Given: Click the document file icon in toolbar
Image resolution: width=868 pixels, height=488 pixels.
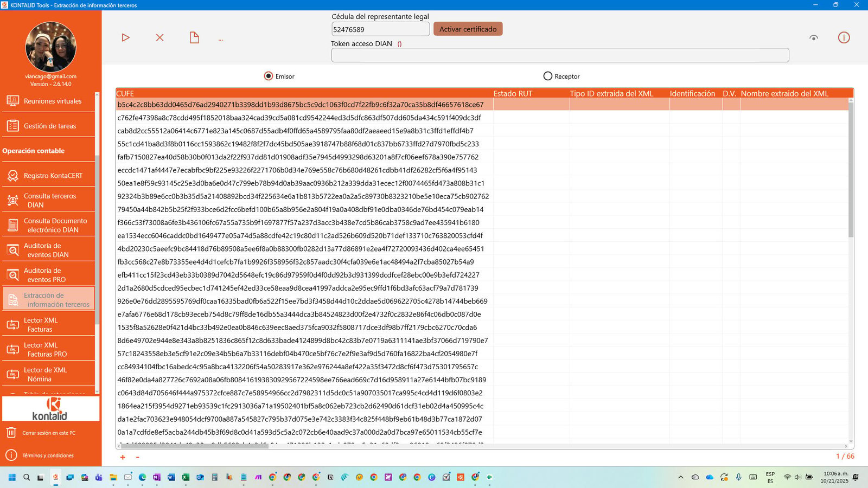Looking at the screenshot, I should click(x=194, y=37).
